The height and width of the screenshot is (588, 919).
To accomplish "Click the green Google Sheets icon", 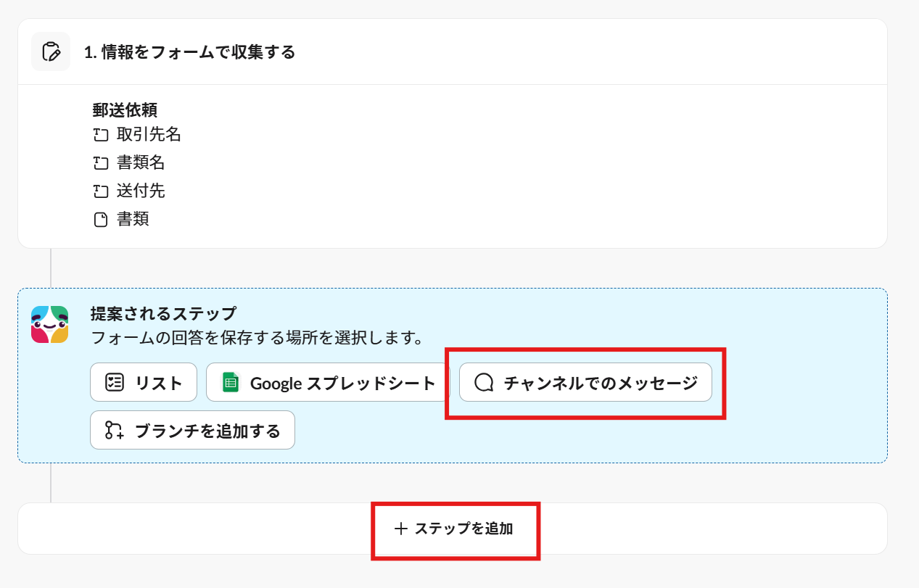I will point(231,382).
